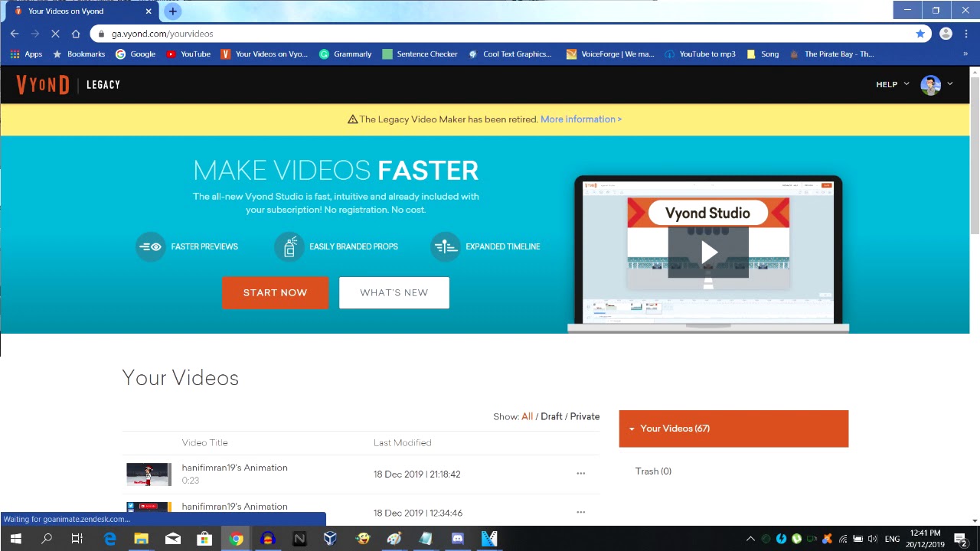Screen dimensions: 980x551
Task: Open the VoiceForge bookmark
Action: pyautogui.click(x=610, y=54)
